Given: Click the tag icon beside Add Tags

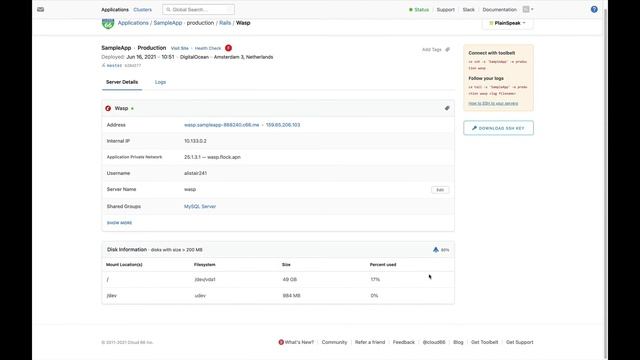Looking at the screenshot, I should [x=447, y=49].
